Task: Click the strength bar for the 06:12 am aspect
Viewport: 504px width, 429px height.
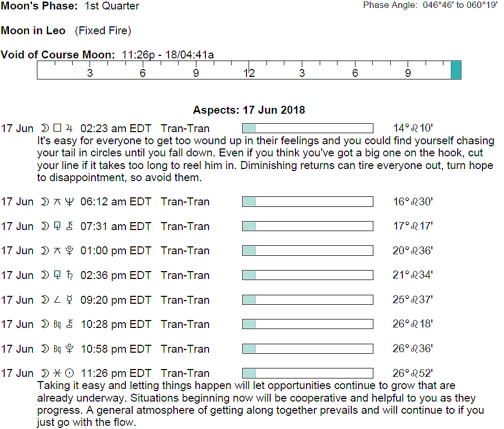Action: point(308,202)
